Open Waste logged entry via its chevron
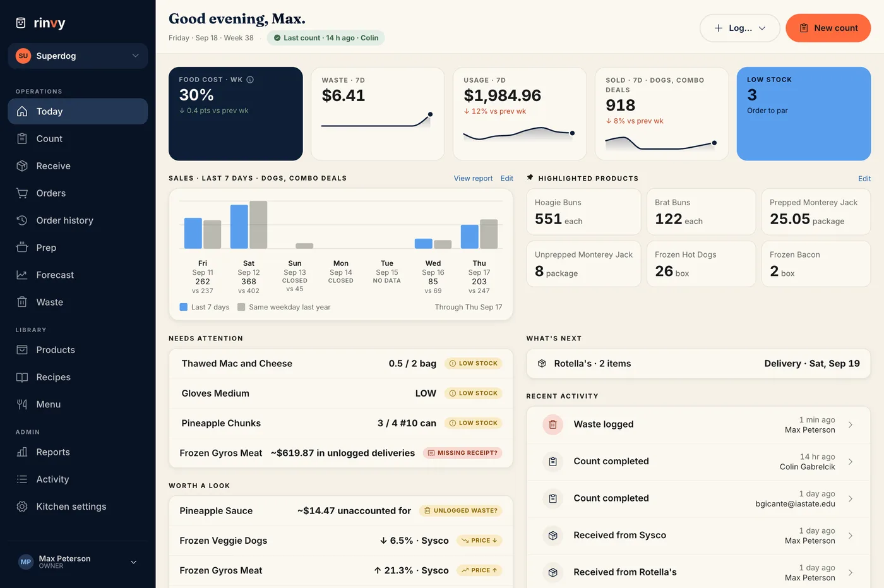 (851, 424)
